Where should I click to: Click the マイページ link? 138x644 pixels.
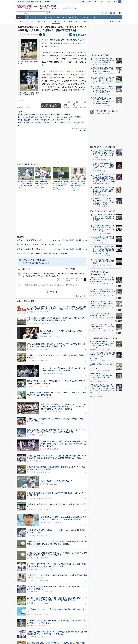(x=103, y=13)
